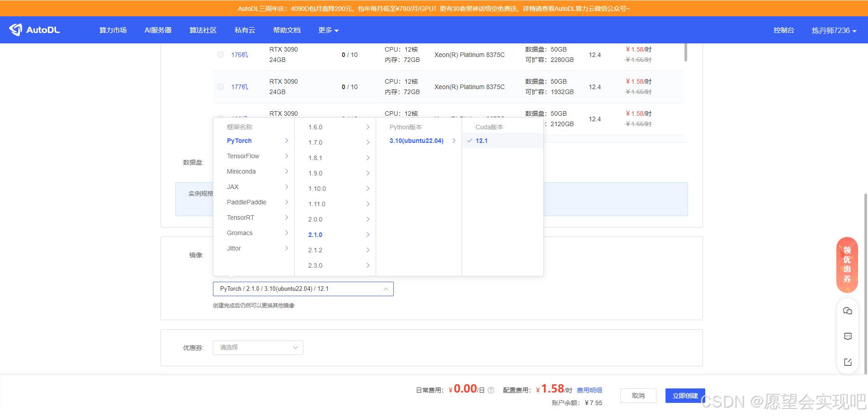868x416 pixels.
Task: Open the coupon claim badge
Action: click(x=847, y=265)
